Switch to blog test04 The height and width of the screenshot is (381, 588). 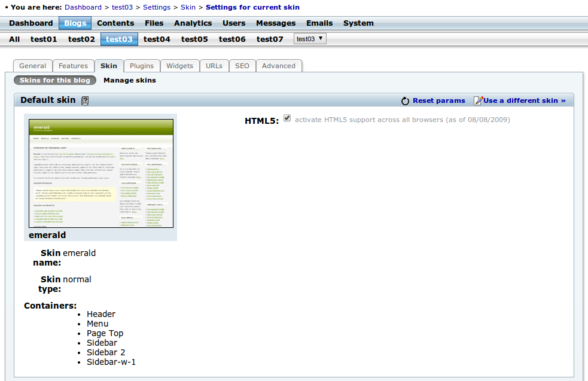[157, 39]
